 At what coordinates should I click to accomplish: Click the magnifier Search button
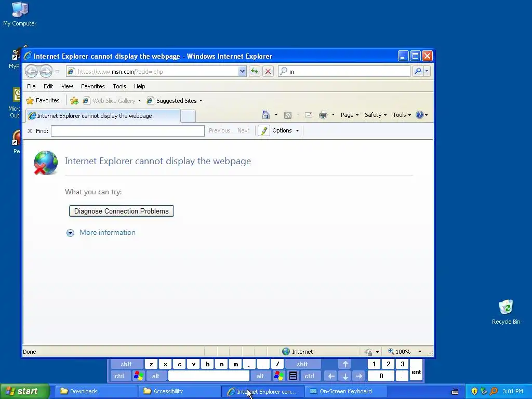click(418, 71)
